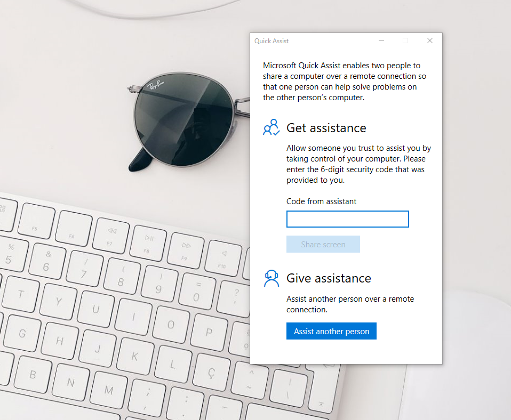Click the Get assistance people icon
Image resolution: width=511 pixels, height=420 pixels.
tap(271, 127)
